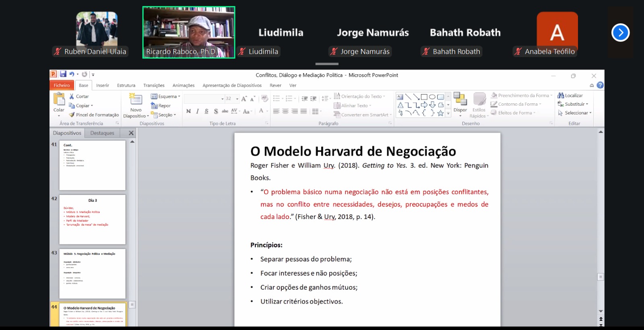Select the right block arrow shape

click(424, 105)
